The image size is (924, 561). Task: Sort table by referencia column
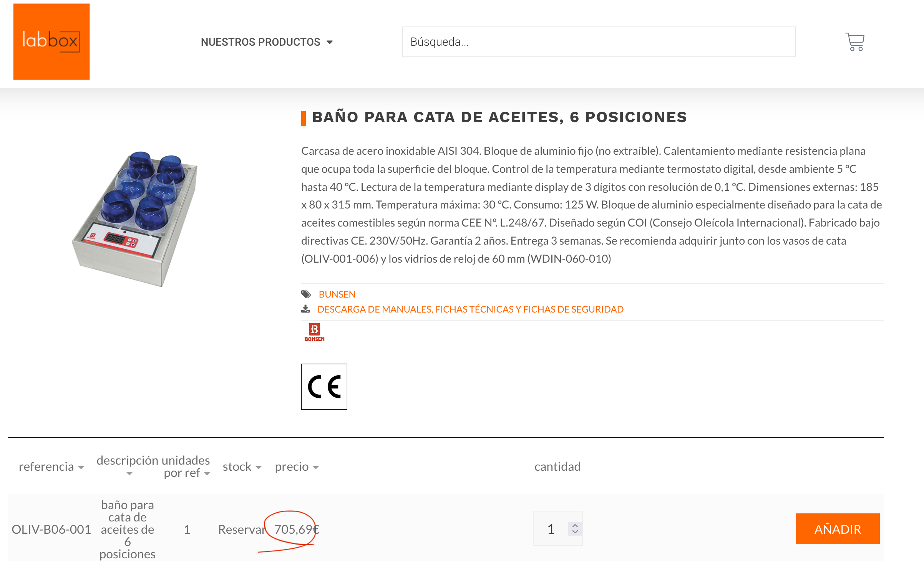click(51, 467)
